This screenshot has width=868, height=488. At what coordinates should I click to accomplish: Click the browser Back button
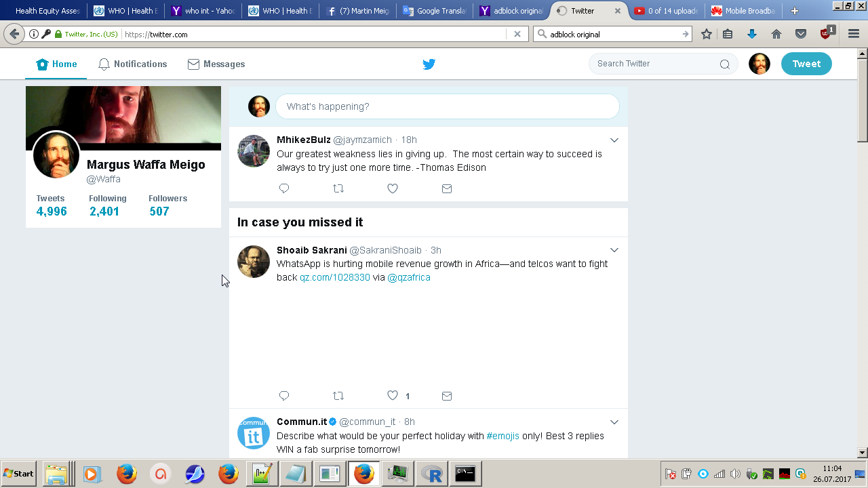pyautogui.click(x=14, y=34)
